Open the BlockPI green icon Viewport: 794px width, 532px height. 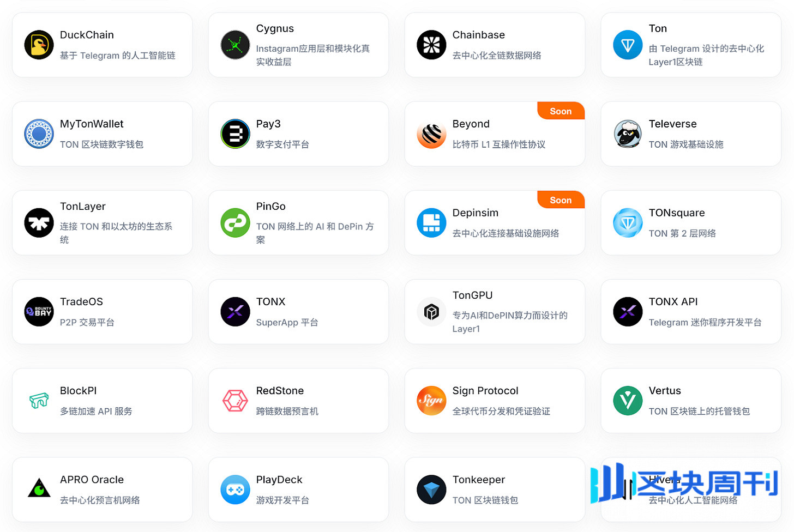point(39,401)
